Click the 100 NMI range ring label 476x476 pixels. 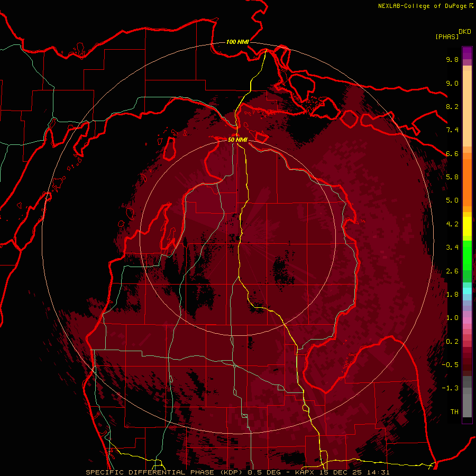point(237,42)
